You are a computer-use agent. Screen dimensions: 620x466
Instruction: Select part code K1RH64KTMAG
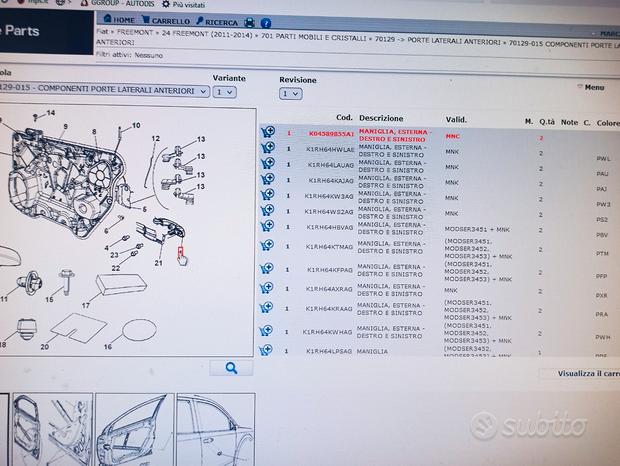pyautogui.click(x=329, y=247)
